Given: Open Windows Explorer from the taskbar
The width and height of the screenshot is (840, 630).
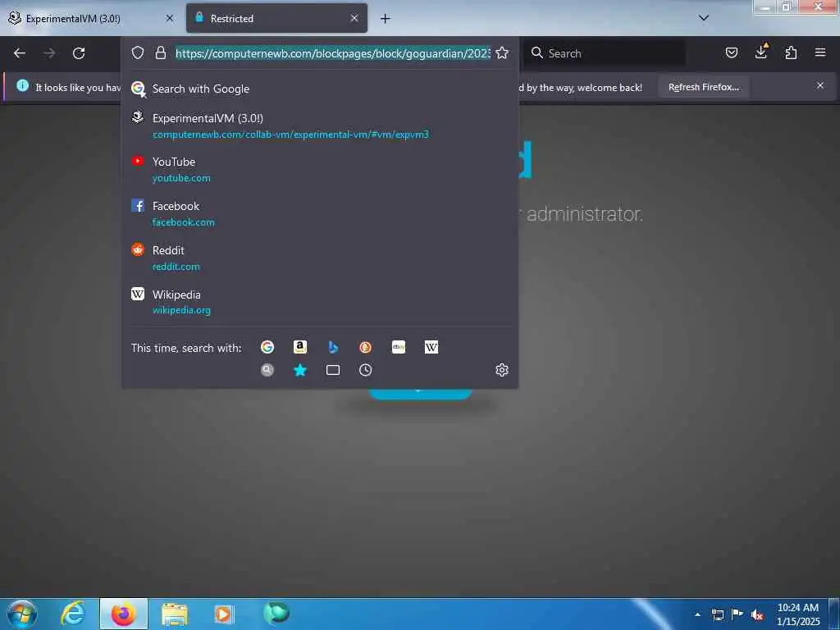Looking at the screenshot, I should coord(174,614).
